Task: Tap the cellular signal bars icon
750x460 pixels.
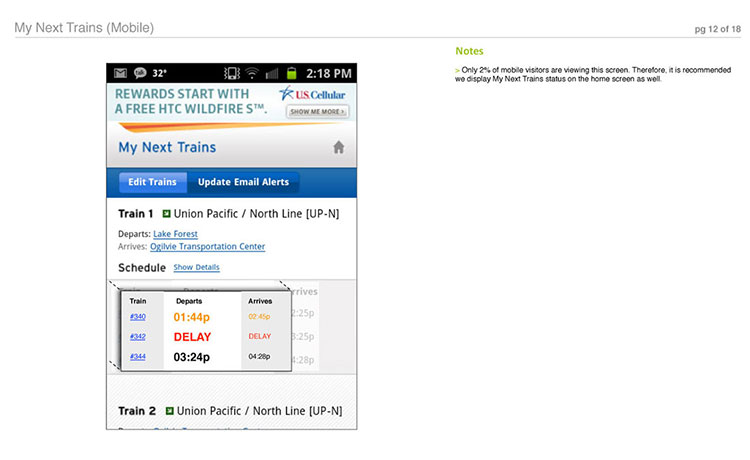Action: coord(272,73)
